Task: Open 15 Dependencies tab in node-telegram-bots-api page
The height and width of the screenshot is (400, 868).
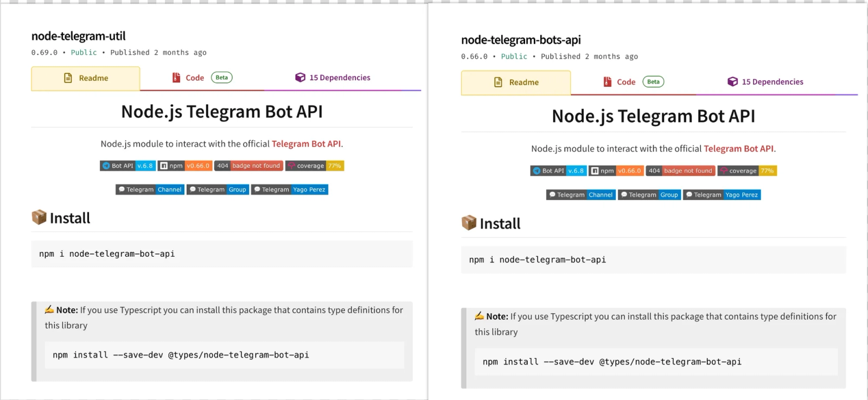Action: [765, 82]
